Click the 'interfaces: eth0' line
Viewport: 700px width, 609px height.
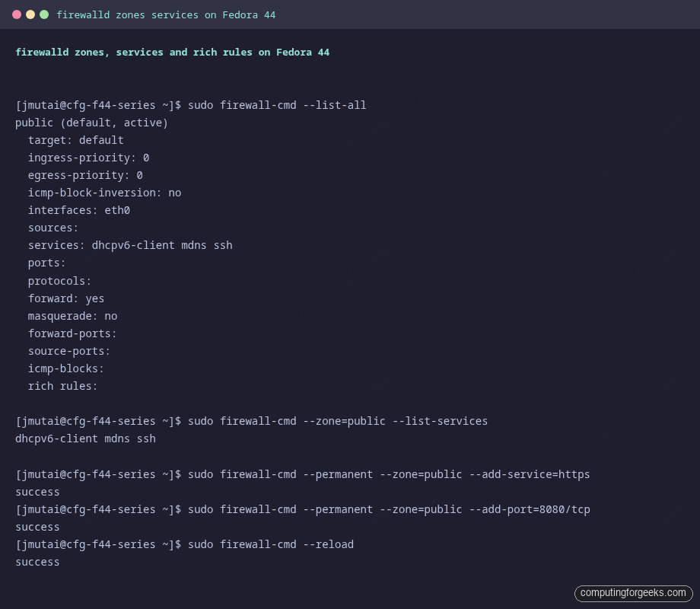[79, 210]
